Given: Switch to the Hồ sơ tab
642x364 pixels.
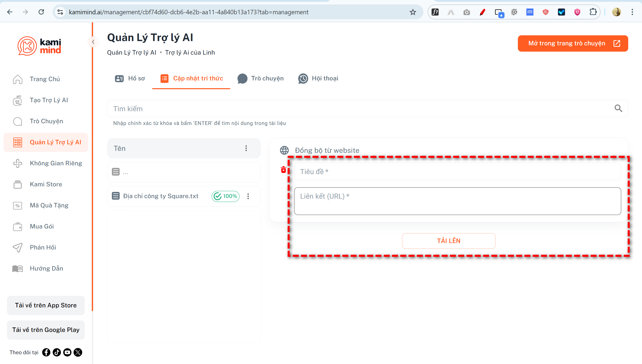Looking at the screenshot, I should coord(130,78).
